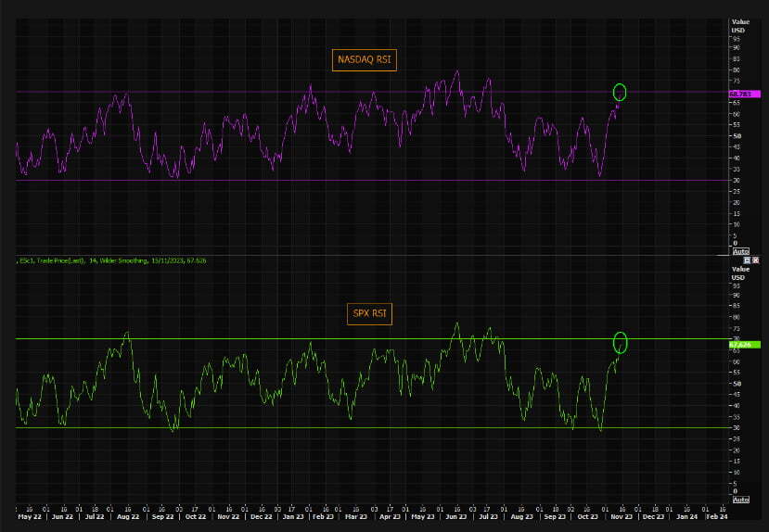
Task: Click the Jun 22 label on time axis
Action: pyautogui.click(x=62, y=517)
